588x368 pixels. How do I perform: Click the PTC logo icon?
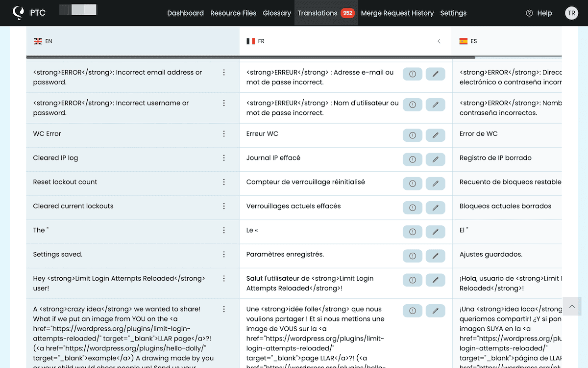coord(18,13)
